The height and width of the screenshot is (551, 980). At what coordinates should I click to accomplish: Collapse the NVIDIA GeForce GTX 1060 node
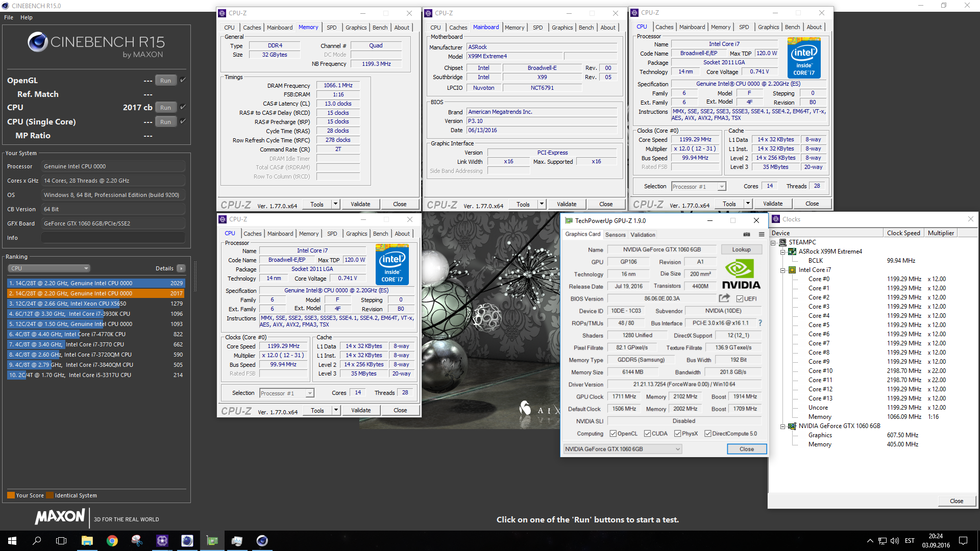click(x=782, y=427)
